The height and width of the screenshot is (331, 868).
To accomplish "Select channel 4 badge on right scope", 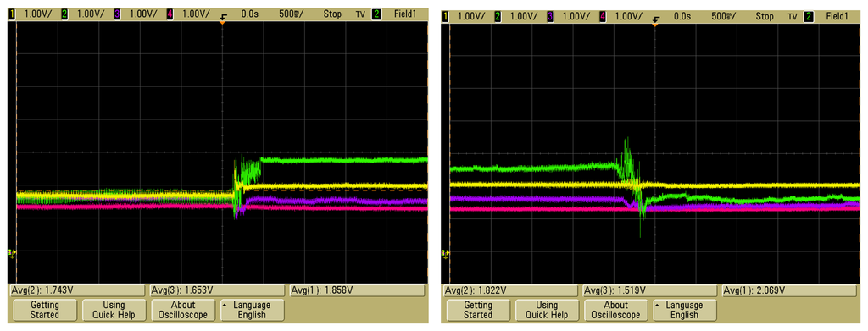I will [x=603, y=17].
